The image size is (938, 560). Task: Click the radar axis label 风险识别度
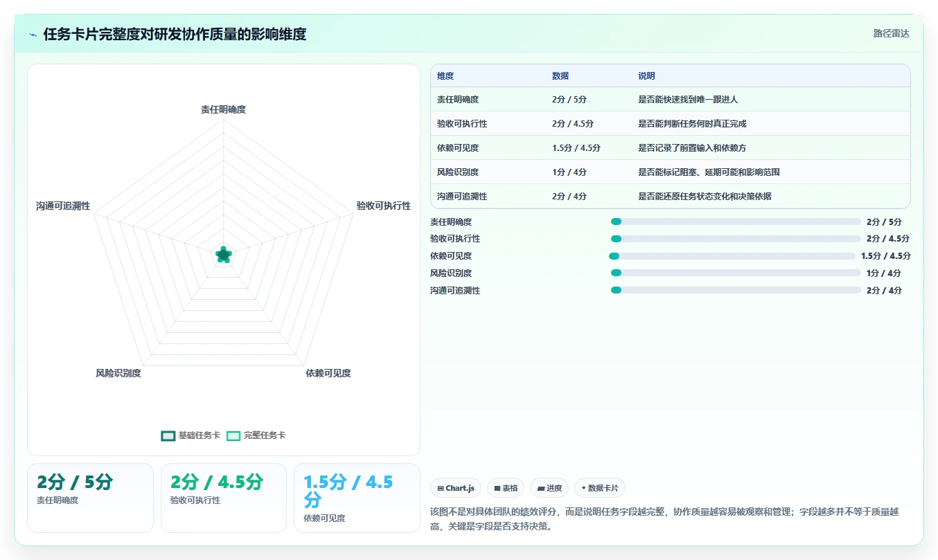pos(118,373)
